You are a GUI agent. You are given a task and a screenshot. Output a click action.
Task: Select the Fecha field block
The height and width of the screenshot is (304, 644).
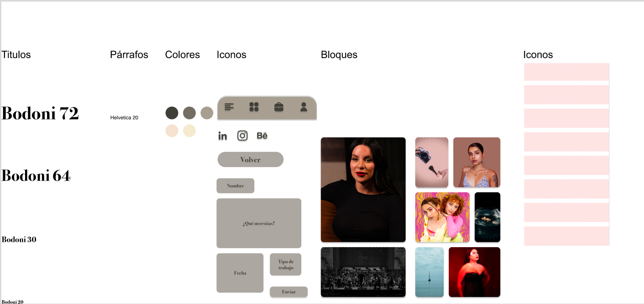point(240,273)
